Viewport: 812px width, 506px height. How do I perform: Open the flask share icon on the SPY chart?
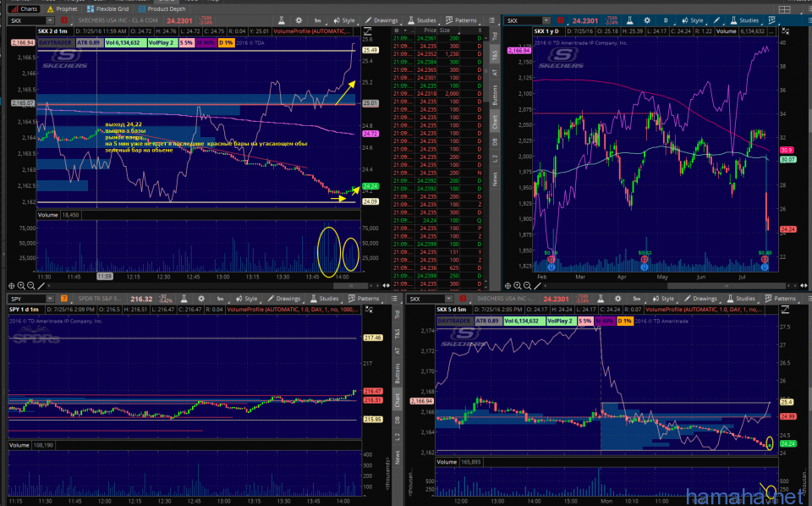coord(184,299)
